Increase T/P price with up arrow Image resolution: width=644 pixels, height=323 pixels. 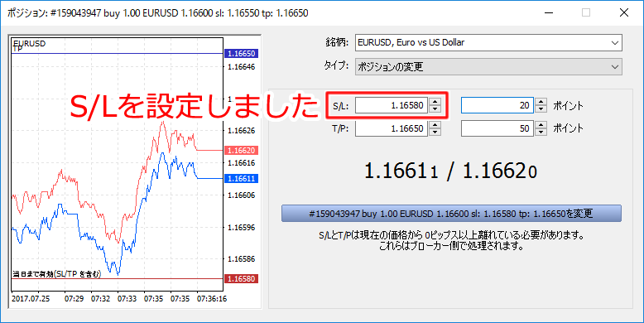435,124
